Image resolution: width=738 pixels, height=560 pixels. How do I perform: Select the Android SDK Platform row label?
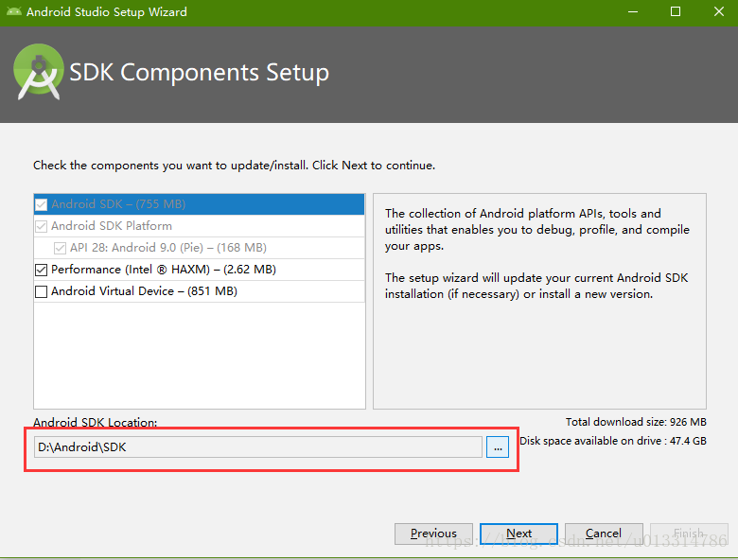coord(112,226)
